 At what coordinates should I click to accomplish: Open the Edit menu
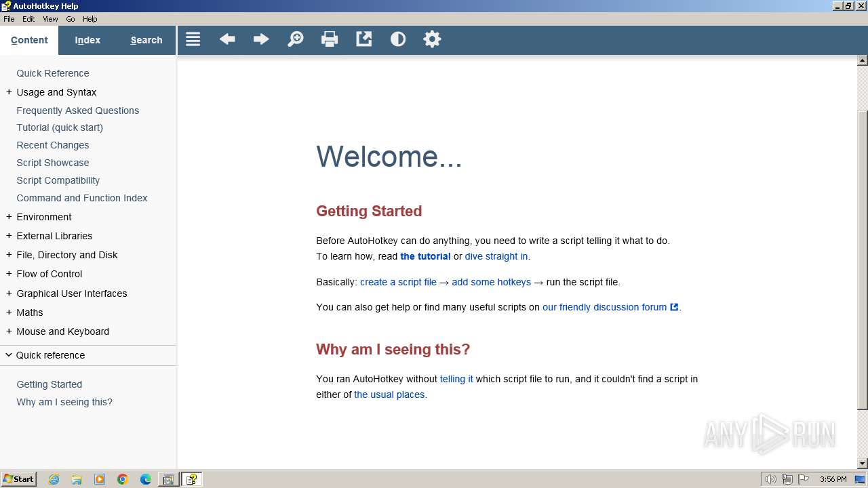click(x=28, y=19)
